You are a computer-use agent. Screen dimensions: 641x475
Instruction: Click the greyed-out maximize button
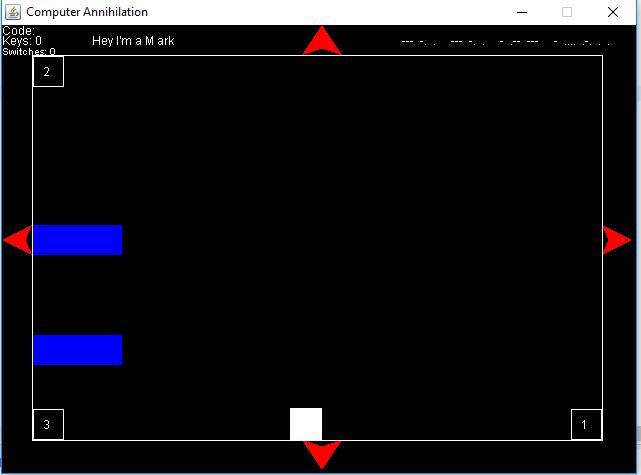(567, 12)
